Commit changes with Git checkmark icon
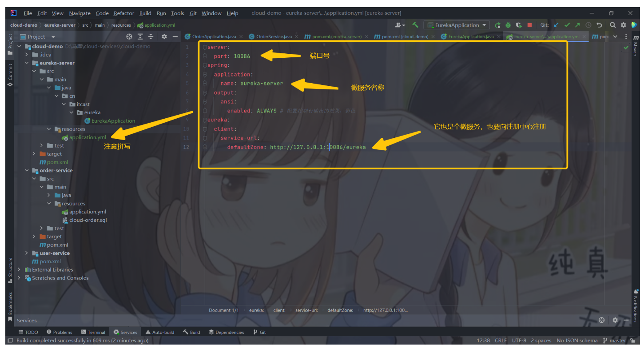This screenshot has height=349, width=644. [567, 25]
